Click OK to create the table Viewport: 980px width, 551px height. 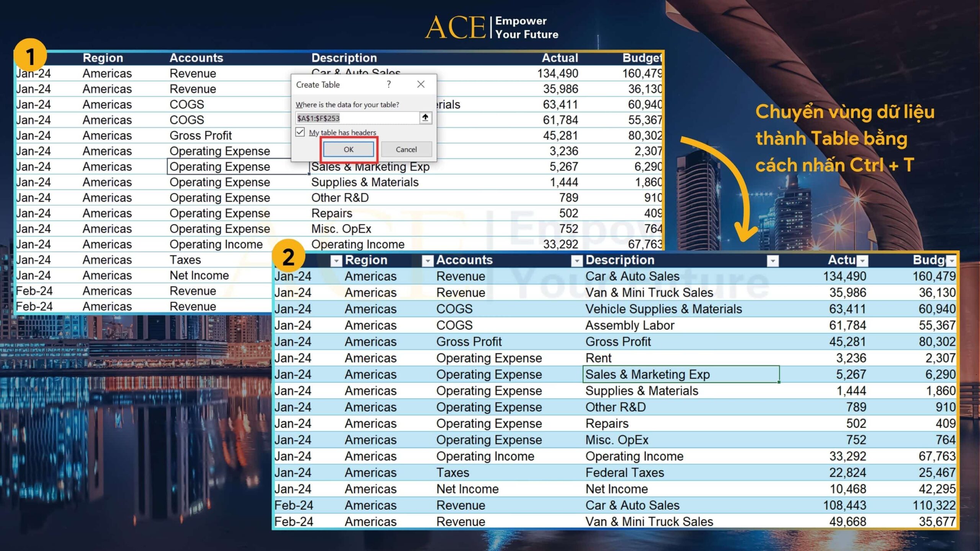348,149
